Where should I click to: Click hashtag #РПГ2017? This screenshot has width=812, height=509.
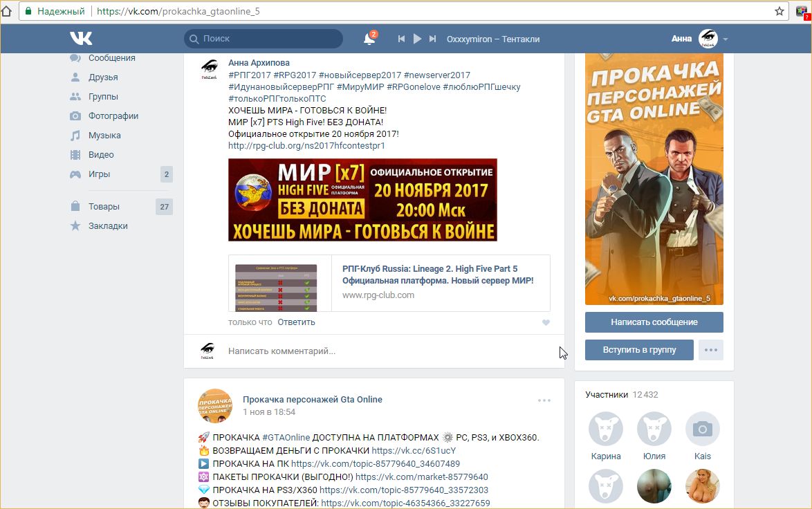pos(250,75)
